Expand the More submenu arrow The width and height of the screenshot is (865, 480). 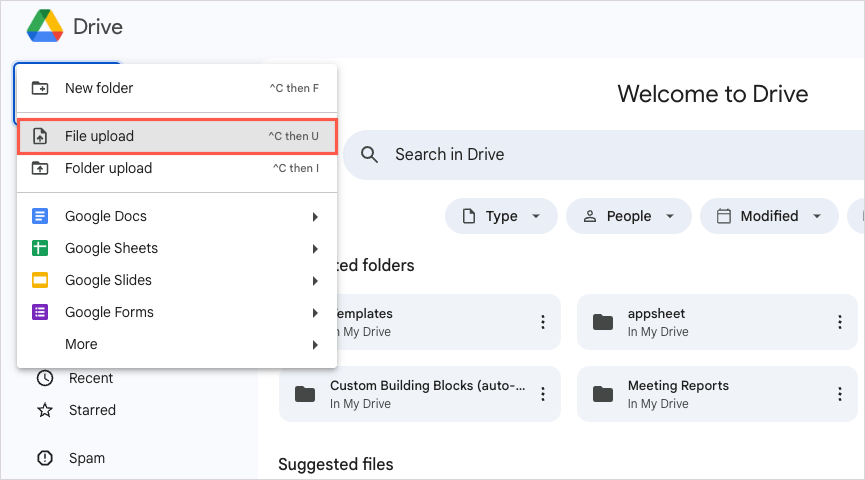pyautogui.click(x=315, y=345)
